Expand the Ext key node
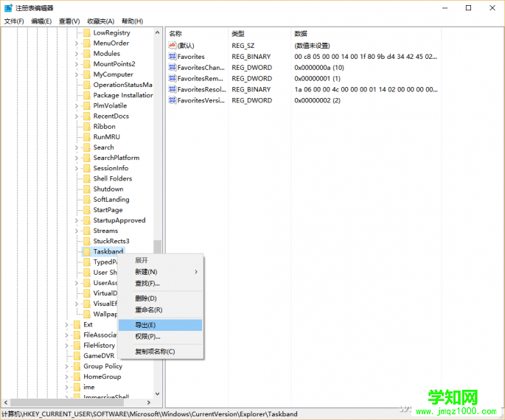Viewport: 505px width, 420px height. [66, 324]
